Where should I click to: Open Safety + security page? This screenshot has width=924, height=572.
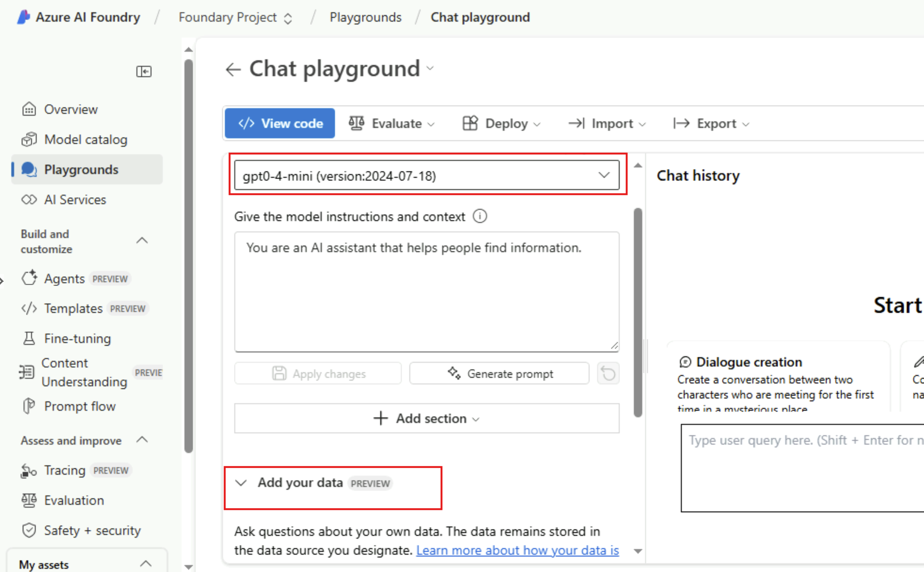[x=92, y=530]
